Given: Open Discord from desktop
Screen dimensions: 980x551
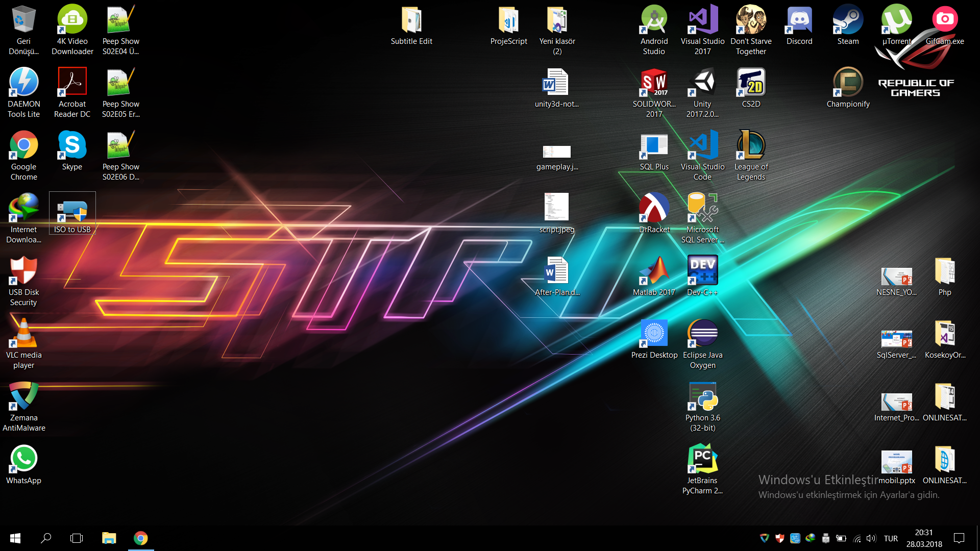Looking at the screenshot, I should [799, 25].
